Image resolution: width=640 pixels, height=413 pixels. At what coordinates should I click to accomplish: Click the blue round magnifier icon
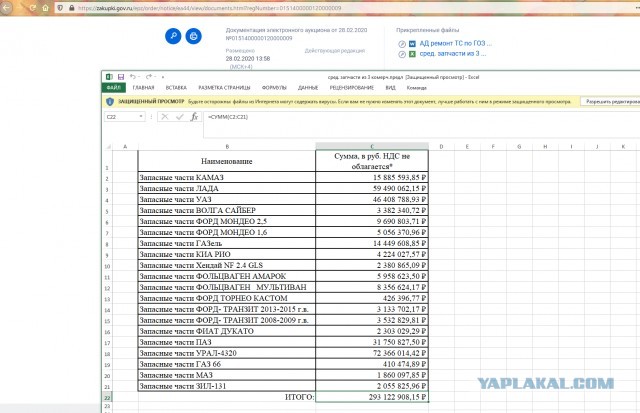point(173,36)
